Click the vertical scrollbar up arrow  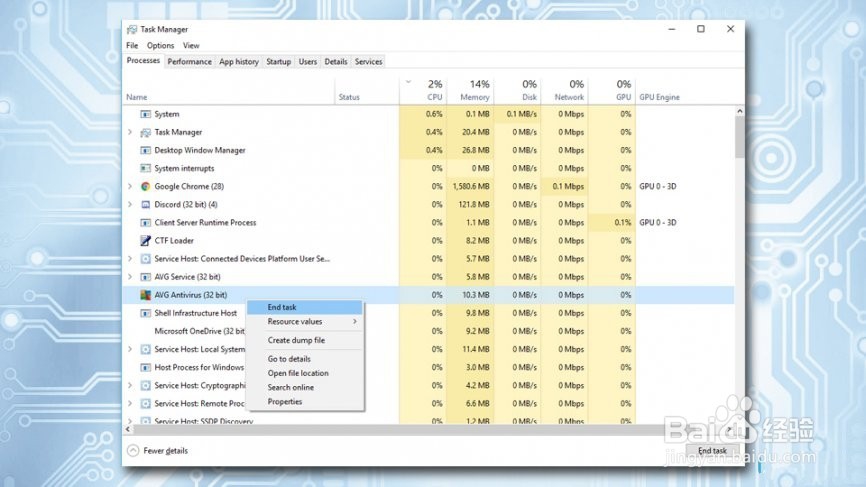(x=740, y=111)
